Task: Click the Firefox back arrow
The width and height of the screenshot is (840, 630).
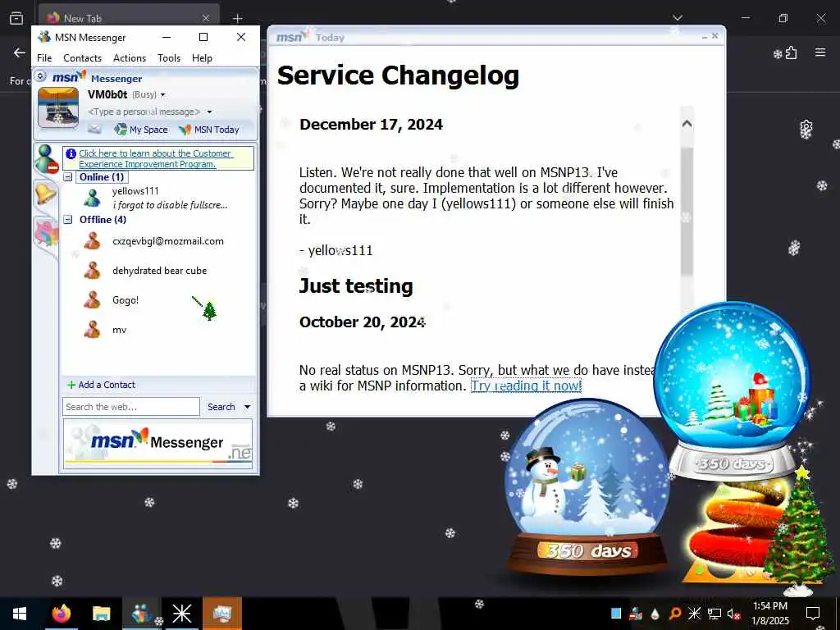Action: pyautogui.click(x=20, y=52)
